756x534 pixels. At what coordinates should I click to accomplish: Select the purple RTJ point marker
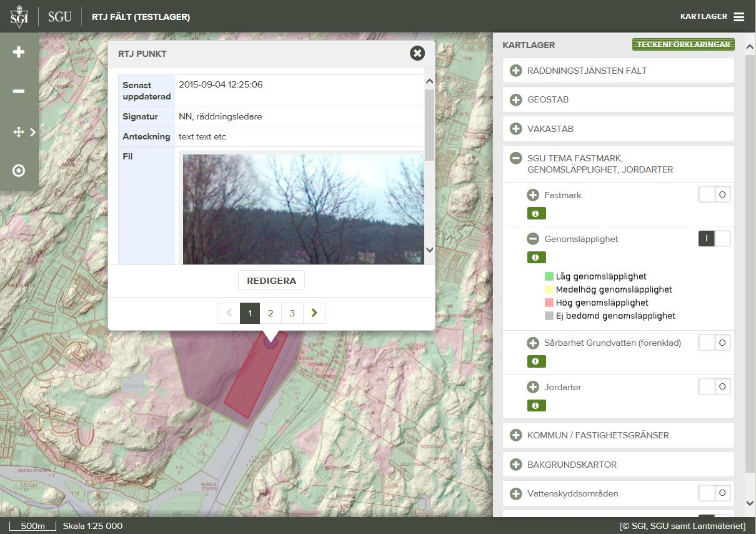tap(271, 341)
